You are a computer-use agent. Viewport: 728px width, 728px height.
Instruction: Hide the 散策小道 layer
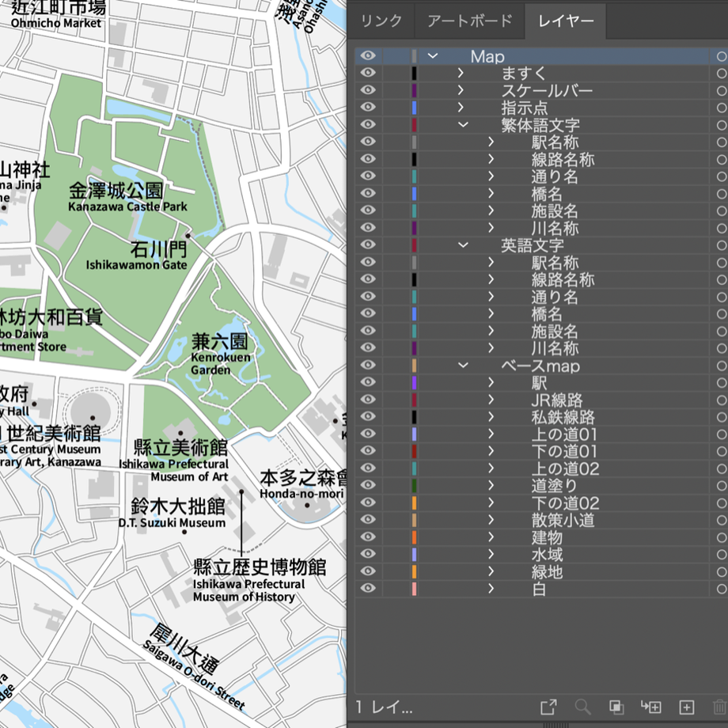(x=368, y=520)
